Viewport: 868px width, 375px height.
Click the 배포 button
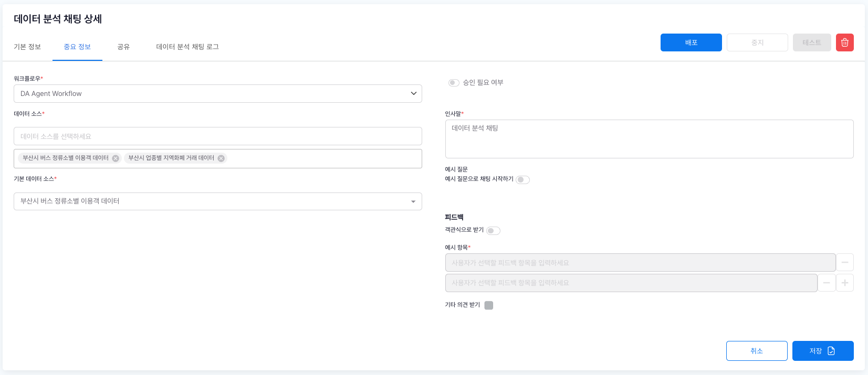691,42
